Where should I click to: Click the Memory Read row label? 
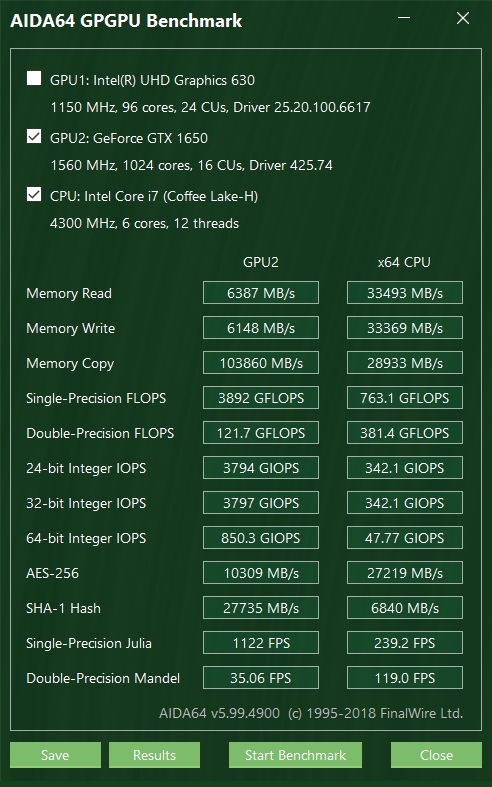[x=69, y=293]
